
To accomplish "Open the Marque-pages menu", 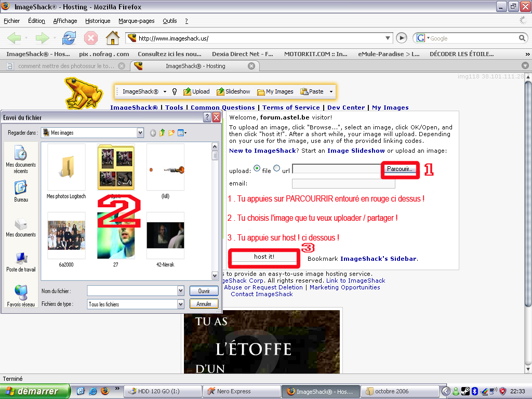I will [x=136, y=21].
